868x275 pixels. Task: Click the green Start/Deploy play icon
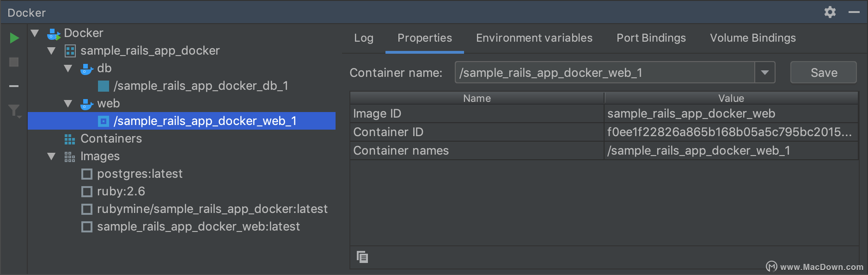point(14,38)
